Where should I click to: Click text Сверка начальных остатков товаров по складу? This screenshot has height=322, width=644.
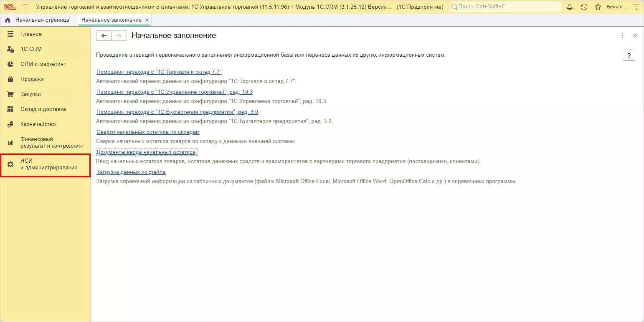(x=195, y=141)
